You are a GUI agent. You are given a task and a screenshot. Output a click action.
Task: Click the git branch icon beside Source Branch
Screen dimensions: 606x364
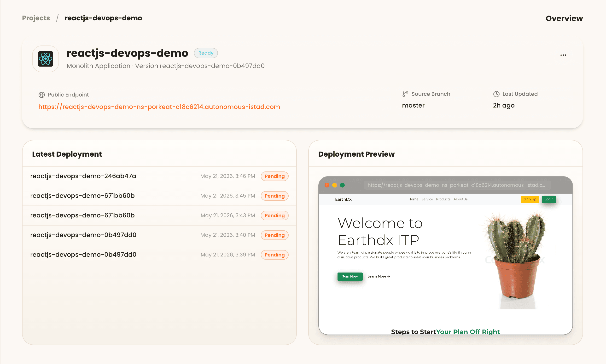tap(405, 94)
